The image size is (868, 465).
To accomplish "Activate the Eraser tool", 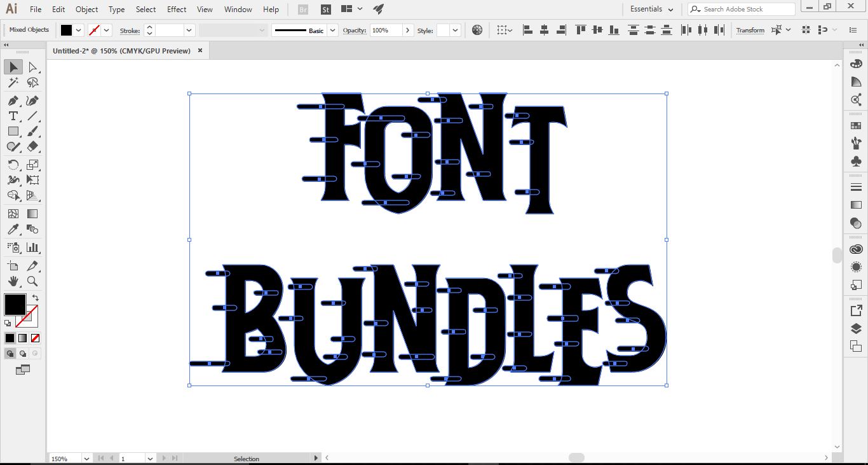I will (32, 146).
